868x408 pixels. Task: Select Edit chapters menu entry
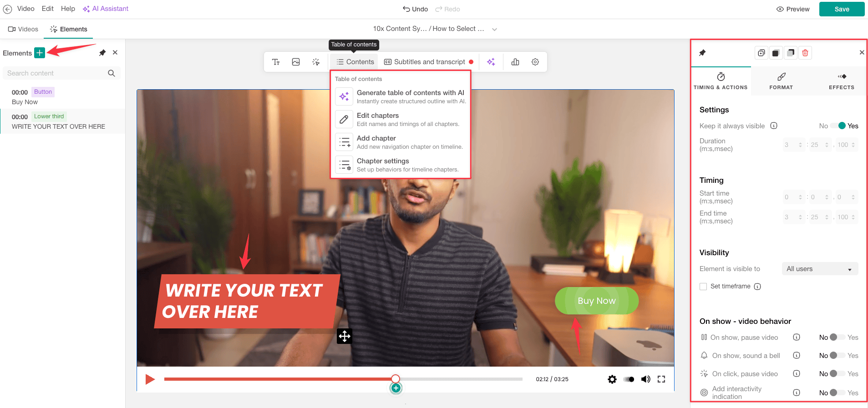[401, 119]
